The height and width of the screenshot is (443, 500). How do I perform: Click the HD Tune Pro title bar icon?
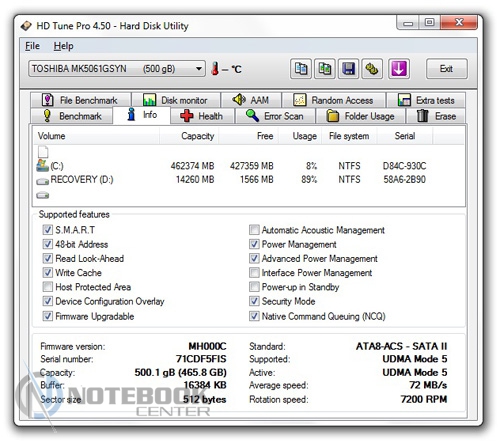coord(26,26)
